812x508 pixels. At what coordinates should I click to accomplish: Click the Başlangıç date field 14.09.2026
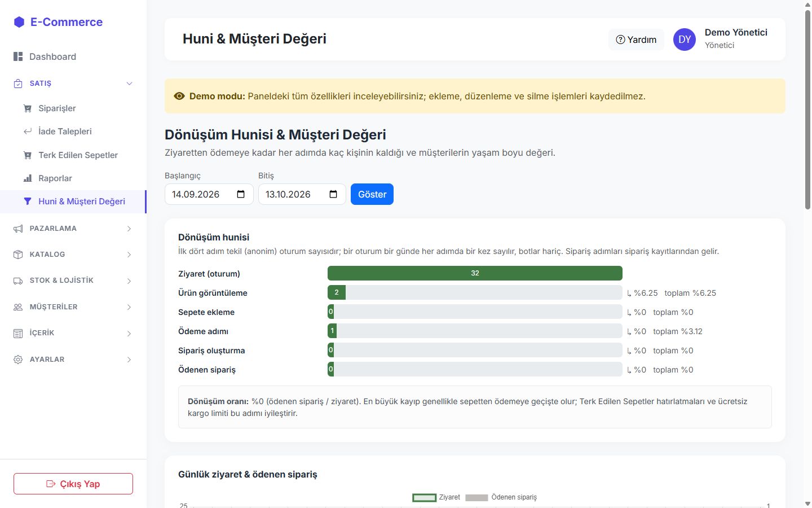click(x=209, y=194)
